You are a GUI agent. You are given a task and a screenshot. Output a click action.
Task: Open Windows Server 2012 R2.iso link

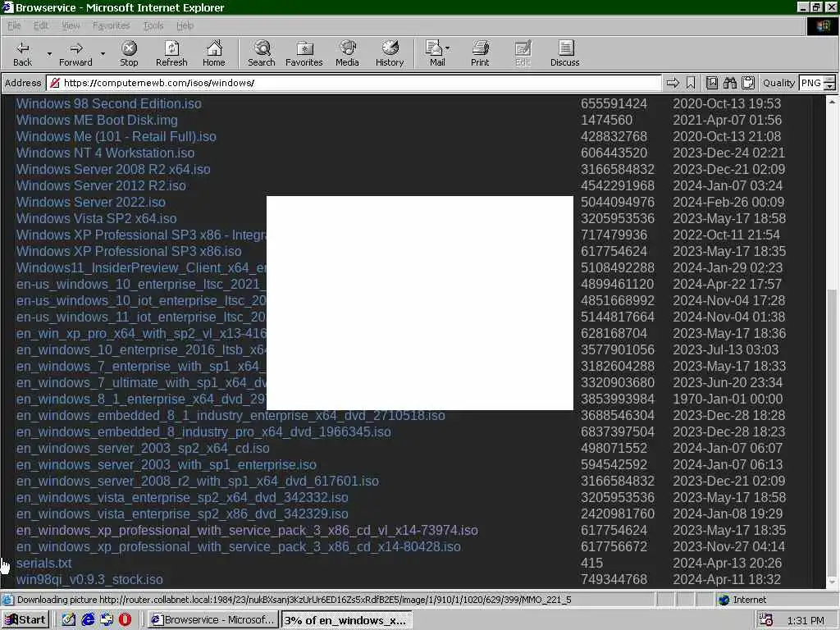(101, 186)
